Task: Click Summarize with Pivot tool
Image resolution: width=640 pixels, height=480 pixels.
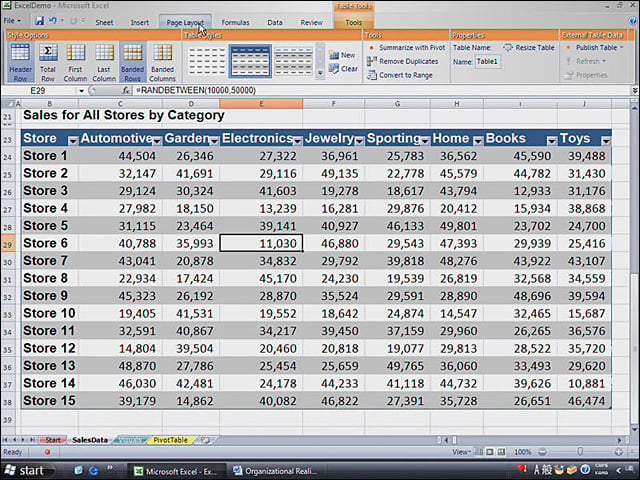Action: pos(406,48)
